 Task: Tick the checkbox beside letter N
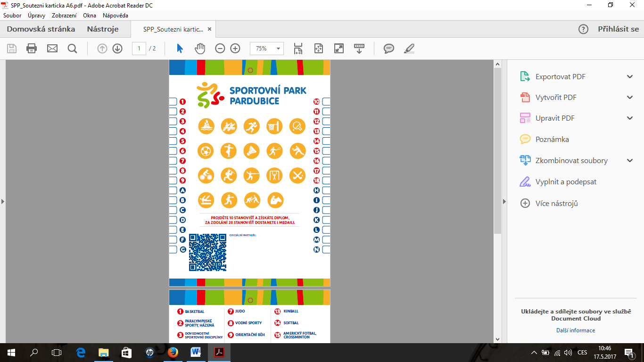(326, 249)
